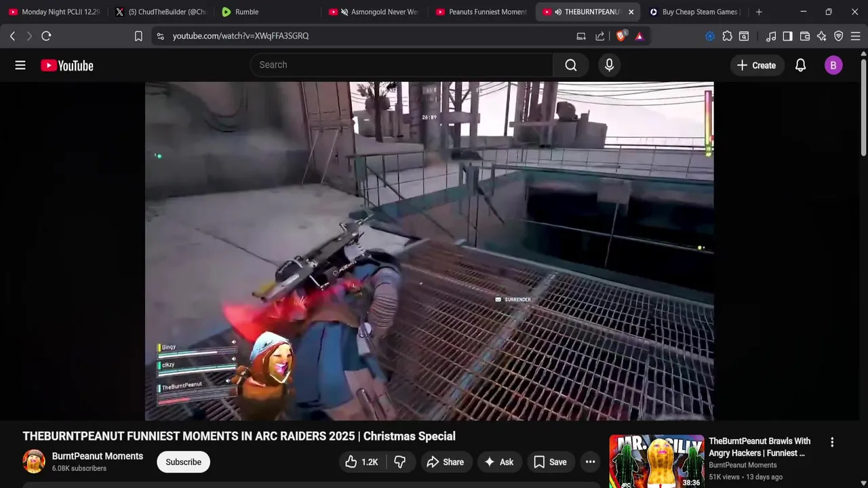The image size is (868, 488).
Task: Open Brave Shields lion icon
Action: (x=620, y=36)
